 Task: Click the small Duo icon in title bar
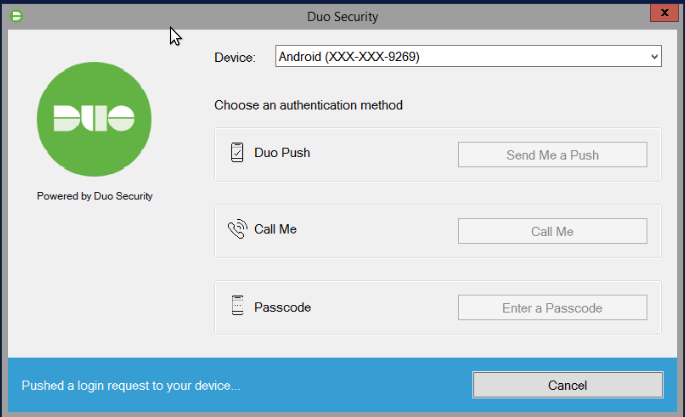[x=17, y=16]
